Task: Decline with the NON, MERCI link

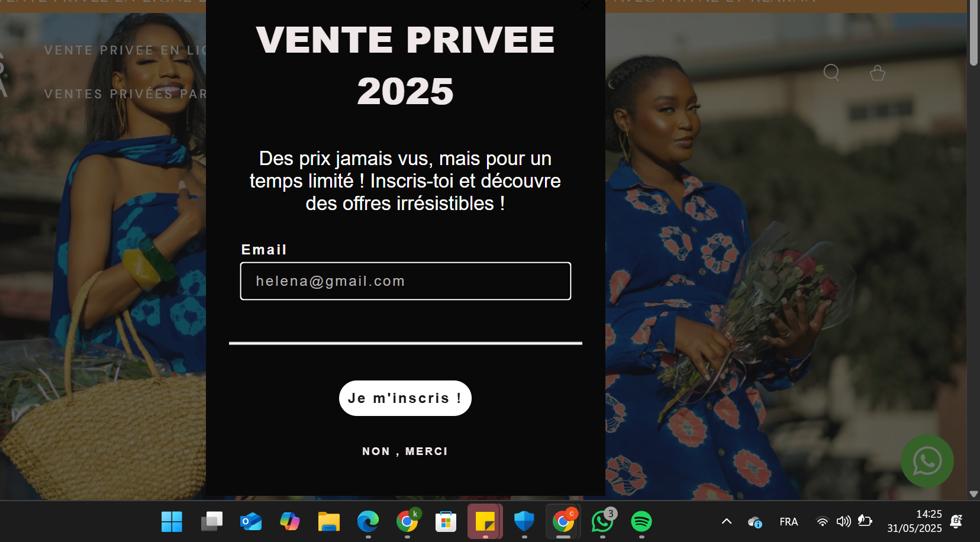Action: (x=405, y=451)
